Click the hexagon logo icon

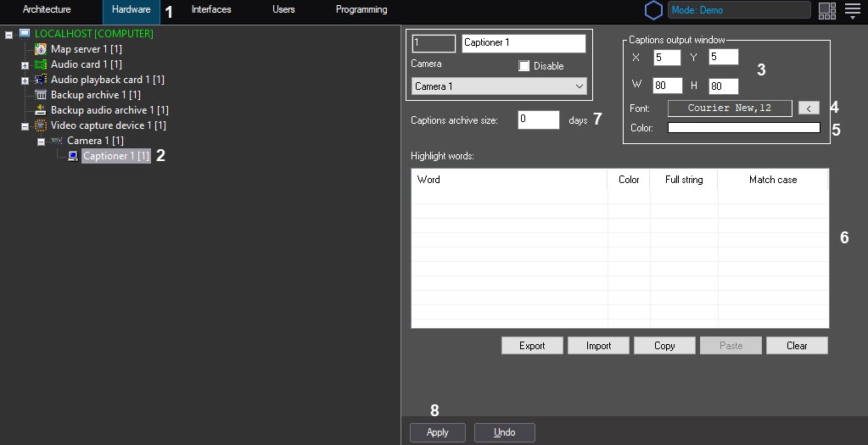(654, 10)
